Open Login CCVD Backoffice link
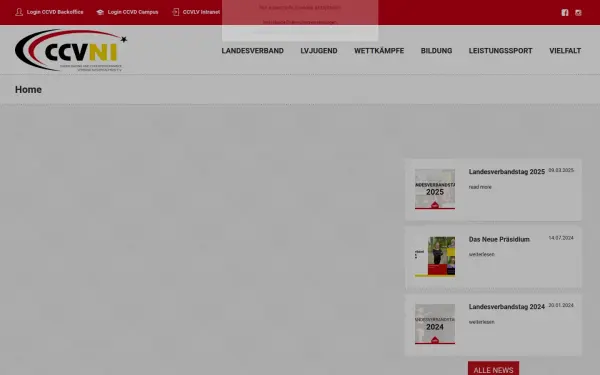 coord(55,12)
